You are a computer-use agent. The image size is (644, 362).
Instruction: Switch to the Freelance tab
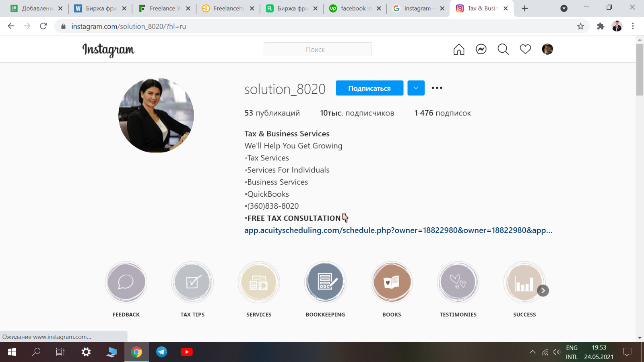164,8
